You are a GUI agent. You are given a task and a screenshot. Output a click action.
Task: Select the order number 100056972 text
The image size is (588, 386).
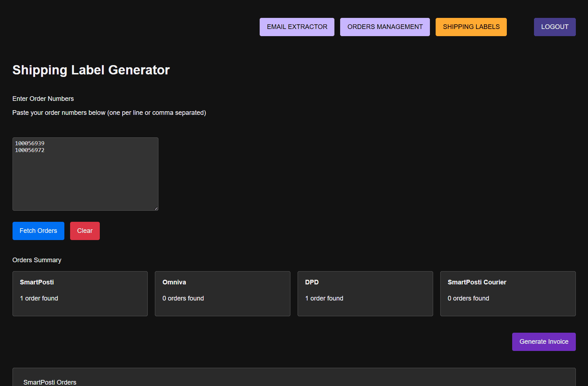(x=30, y=150)
